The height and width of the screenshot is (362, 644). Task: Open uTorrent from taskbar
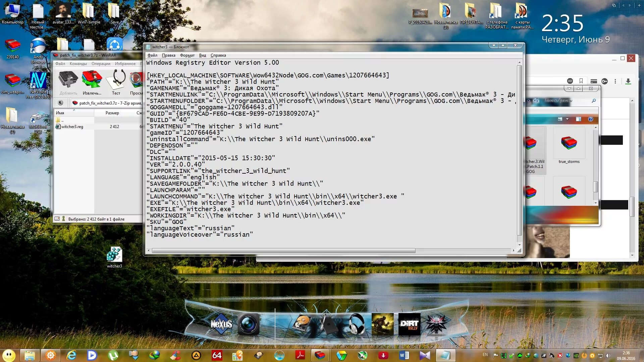[113, 355]
